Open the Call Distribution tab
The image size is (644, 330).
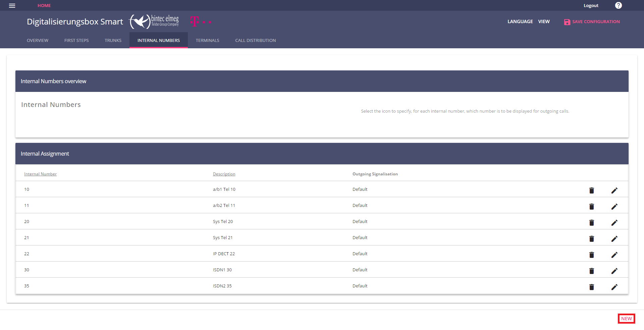(x=255, y=40)
